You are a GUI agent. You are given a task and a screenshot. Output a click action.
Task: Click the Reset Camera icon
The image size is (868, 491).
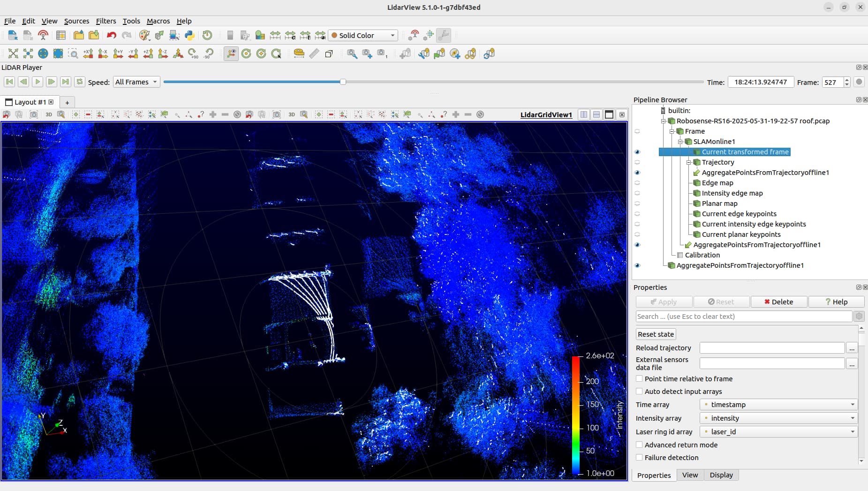[x=13, y=53]
